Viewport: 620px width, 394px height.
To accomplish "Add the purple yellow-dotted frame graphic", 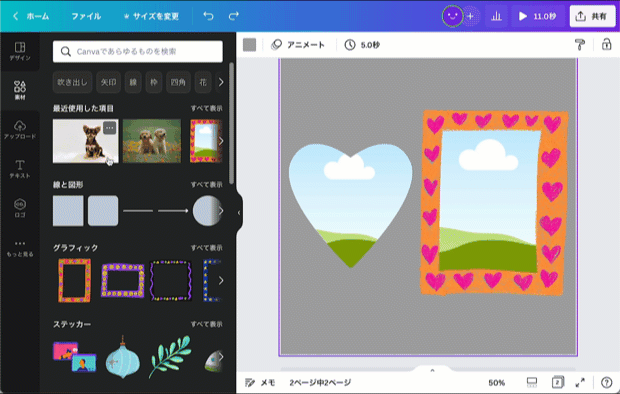I will (123, 280).
